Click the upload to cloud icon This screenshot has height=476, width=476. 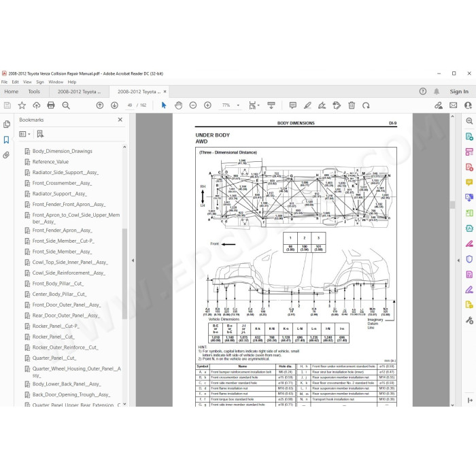(x=37, y=105)
